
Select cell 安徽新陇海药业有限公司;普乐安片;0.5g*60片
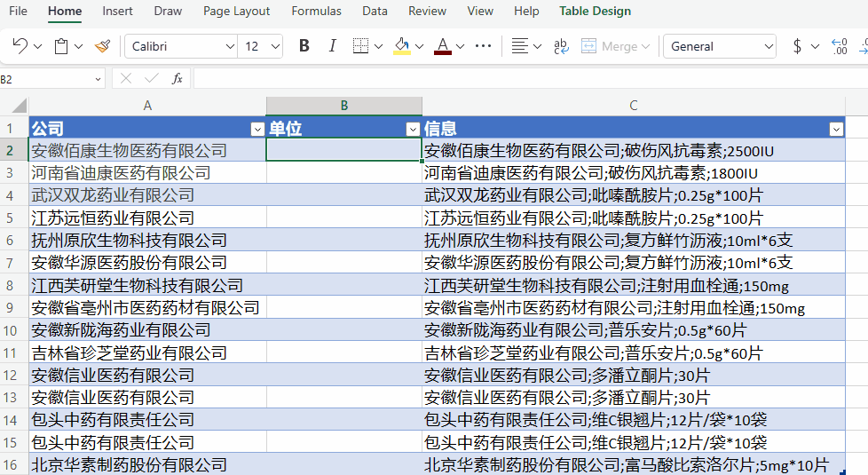click(x=634, y=330)
